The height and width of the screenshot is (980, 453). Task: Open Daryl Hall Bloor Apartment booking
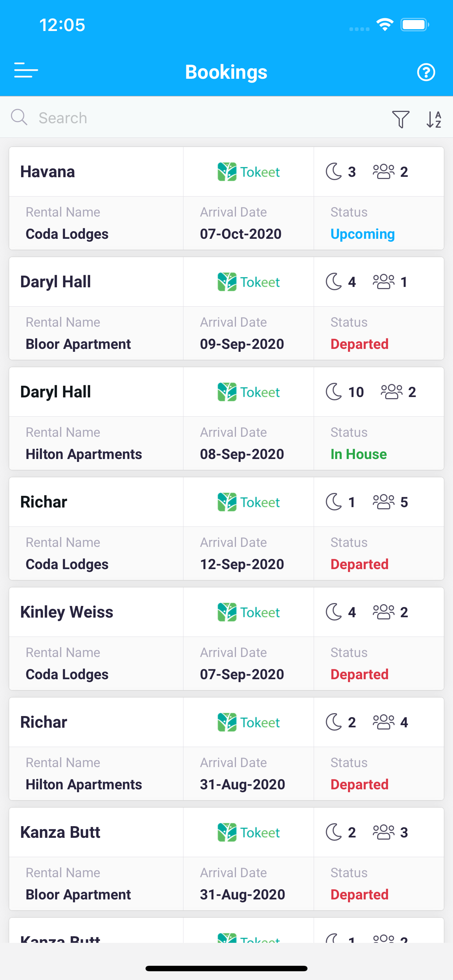click(x=226, y=308)
